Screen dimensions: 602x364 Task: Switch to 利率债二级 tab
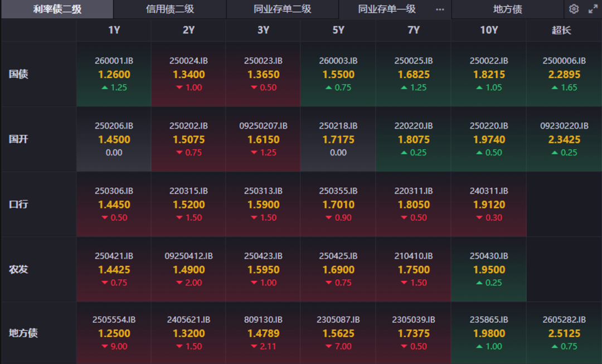coord(57,9)
